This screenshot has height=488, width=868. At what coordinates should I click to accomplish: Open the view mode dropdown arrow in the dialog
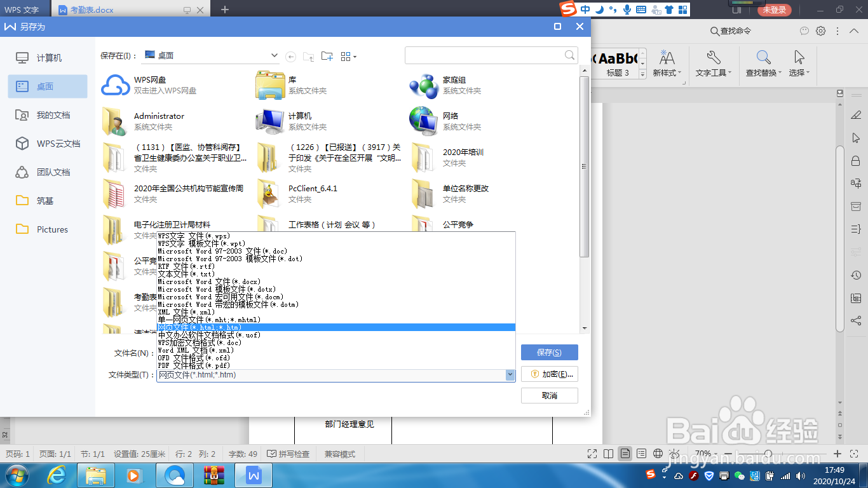point(356,56)
